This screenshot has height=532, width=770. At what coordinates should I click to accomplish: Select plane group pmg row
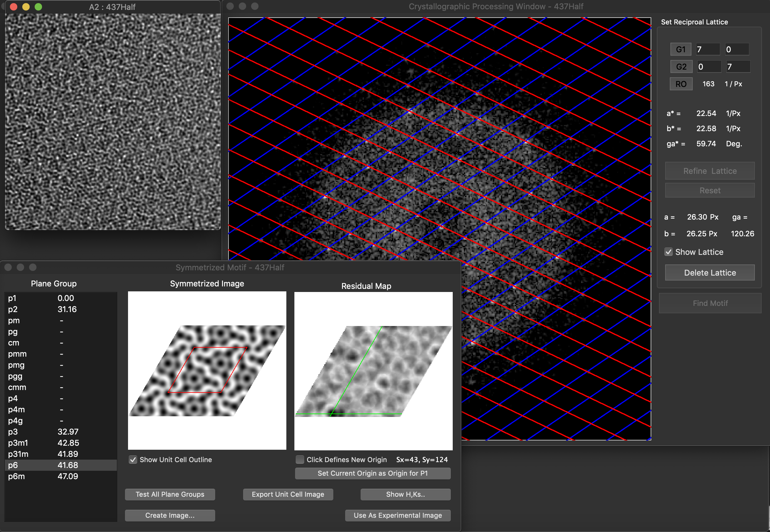pos(61,365)
